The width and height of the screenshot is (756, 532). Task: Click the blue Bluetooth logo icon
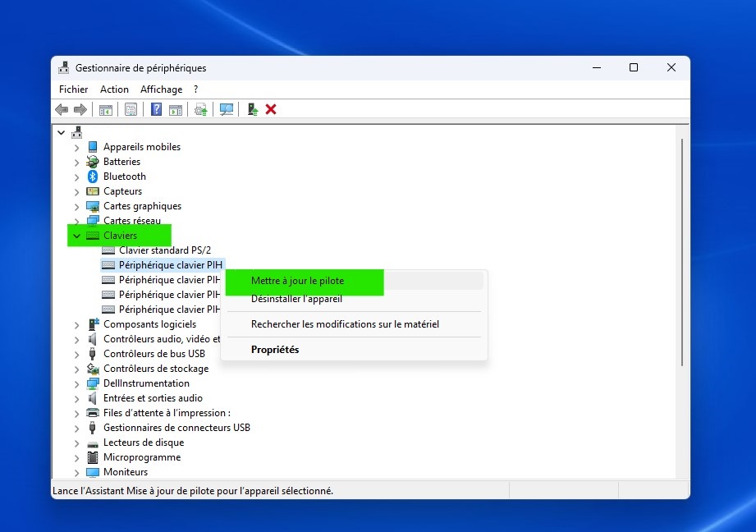click(93, 177)
